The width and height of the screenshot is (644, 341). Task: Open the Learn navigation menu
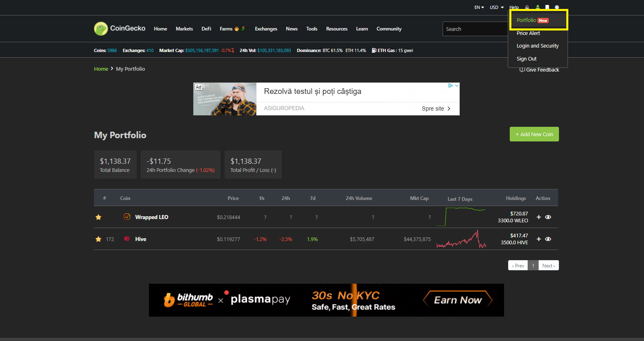(362, 29)
